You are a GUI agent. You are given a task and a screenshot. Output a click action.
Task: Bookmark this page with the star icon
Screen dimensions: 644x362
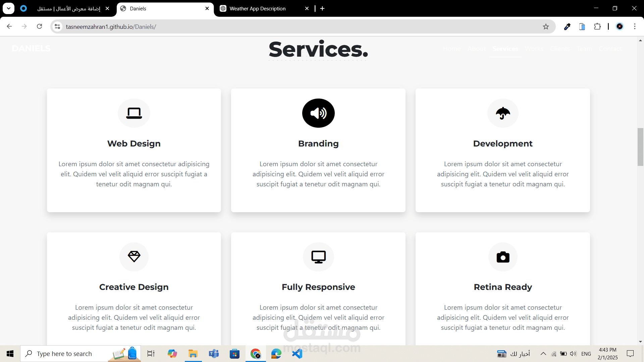pyautogui.click(x=546, y=27)
